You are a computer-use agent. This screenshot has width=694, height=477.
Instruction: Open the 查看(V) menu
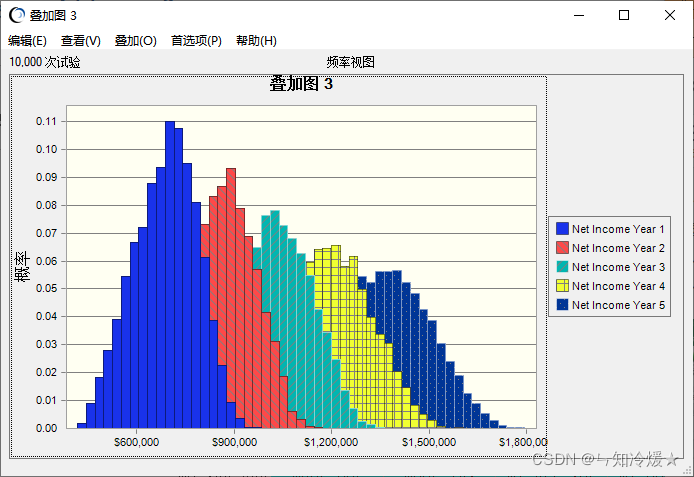click(81, 41)
